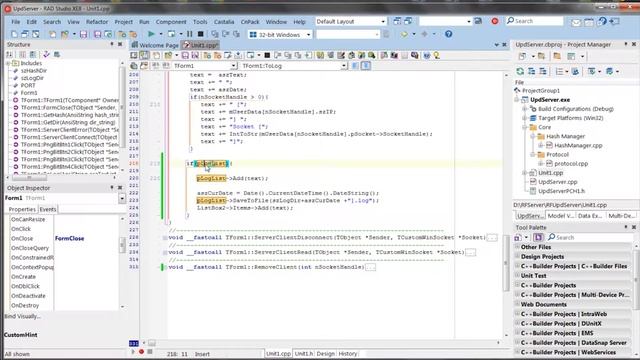Open the TForm1 class dropdown

tap(233, 66)
